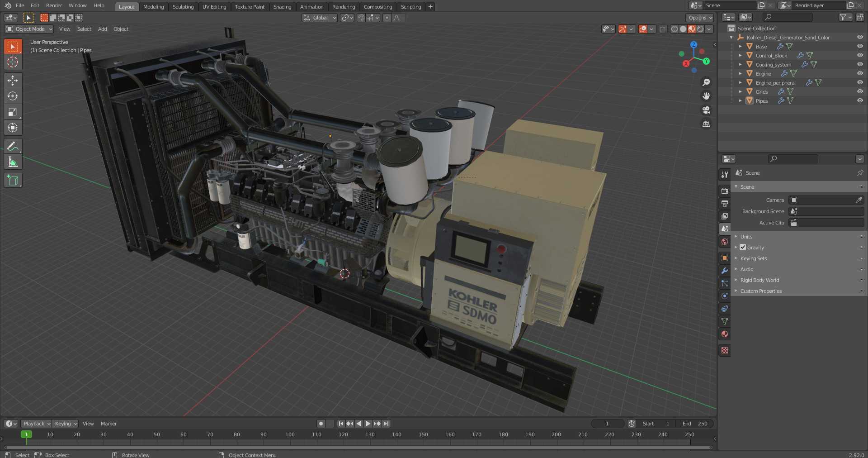Screen dimensions: 868x458
Task: Open the Physics properties tab
Action: coord(725,296)
